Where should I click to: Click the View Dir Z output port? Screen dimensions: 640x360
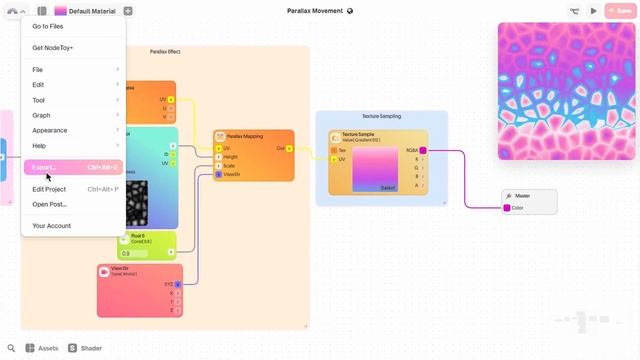pyautogui.click(x=178, y=311)
